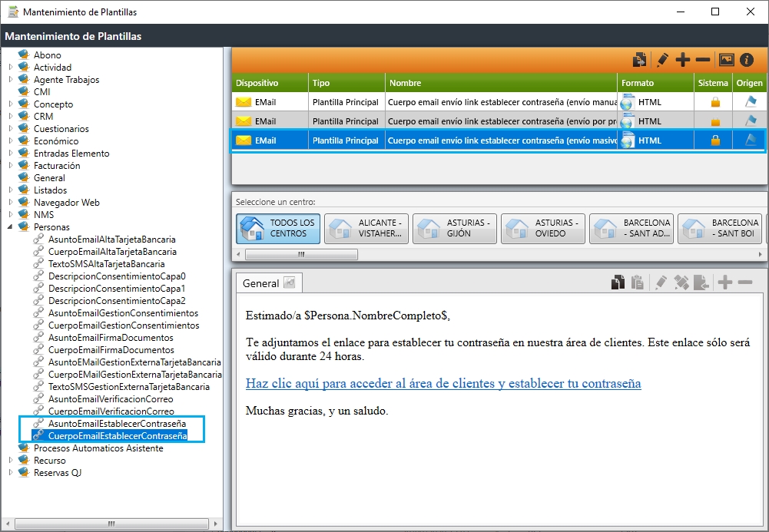The image size is (769, 532).
Task: Expand the Cuestionarios tree node
Action: (x=11, y=128)
